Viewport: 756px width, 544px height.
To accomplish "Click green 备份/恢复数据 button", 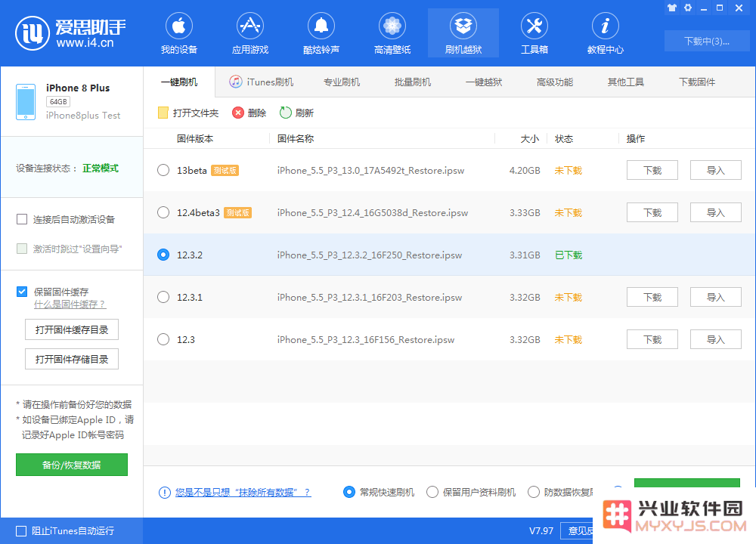I will tap(72, 465).
